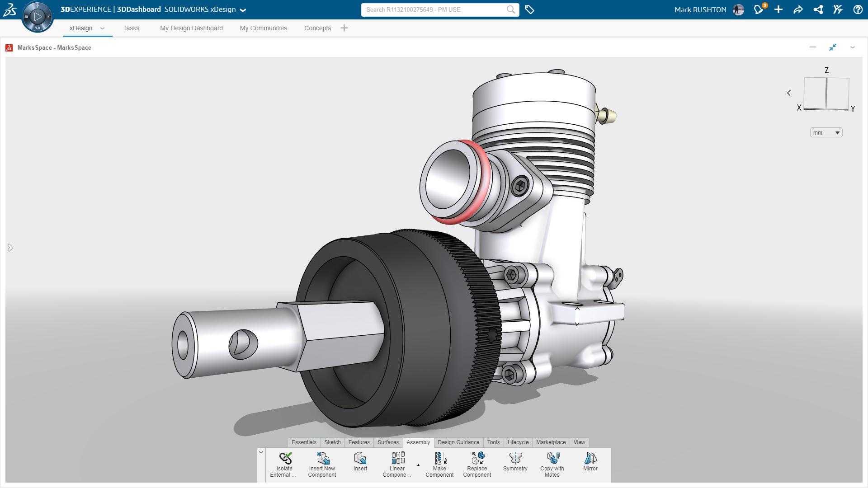Open My Design Dashboard page

(191, 28)
